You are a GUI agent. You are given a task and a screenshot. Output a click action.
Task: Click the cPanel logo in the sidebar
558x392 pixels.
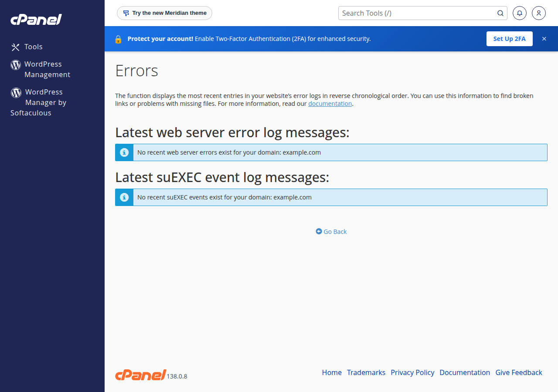click(x=36, y=20)
